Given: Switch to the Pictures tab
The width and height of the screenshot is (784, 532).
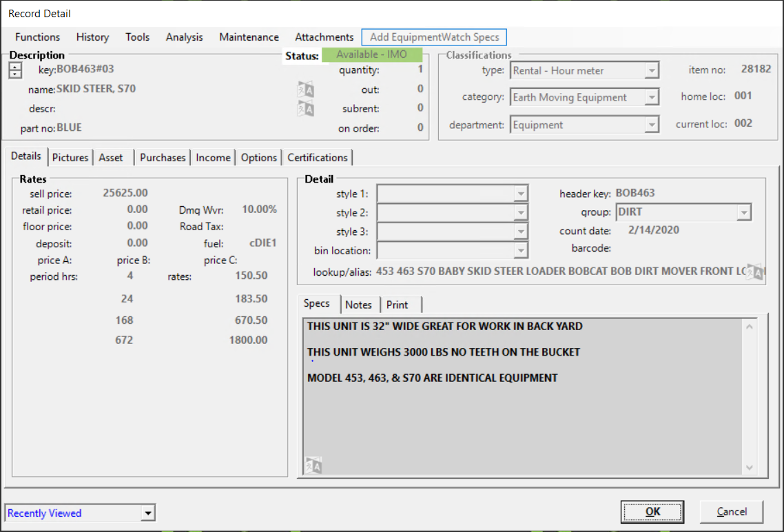Looking at the screenshot, I should point(70,158).
